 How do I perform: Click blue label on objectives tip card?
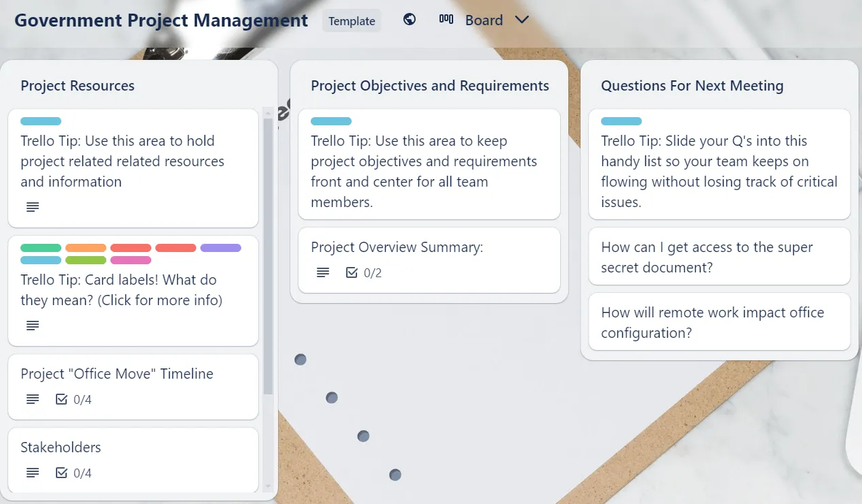[x=331, y=121]
